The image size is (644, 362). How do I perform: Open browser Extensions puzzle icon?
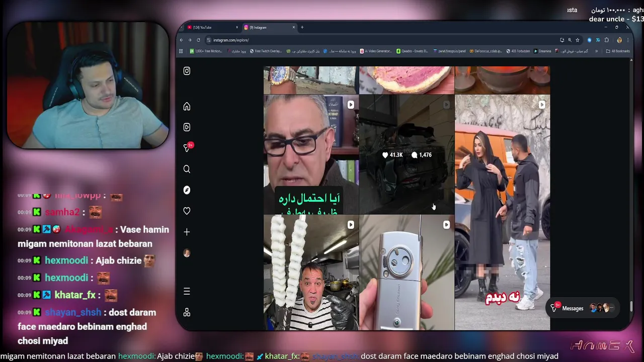(x=606, y=40)
